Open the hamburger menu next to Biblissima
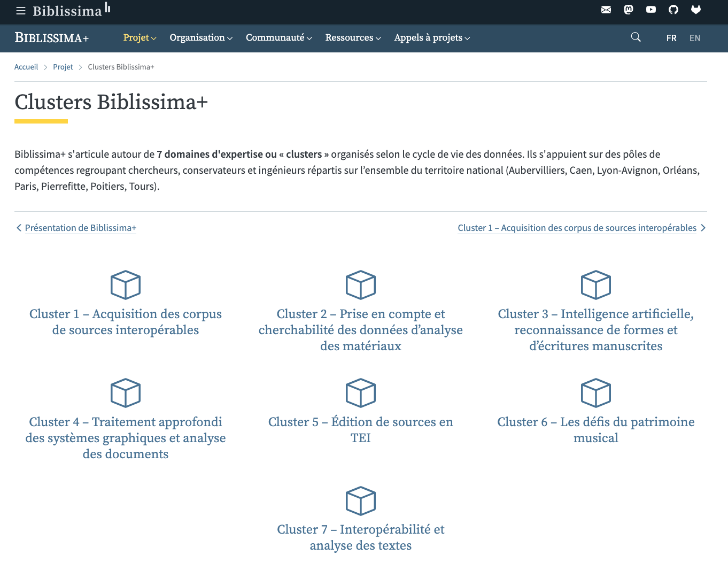728x578 pixels. [21, 11]
